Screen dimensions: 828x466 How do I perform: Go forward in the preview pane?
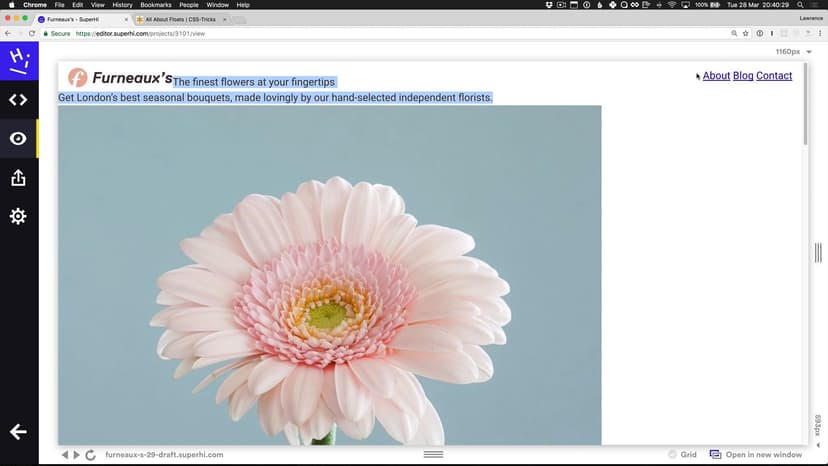[x=77, y=455]
